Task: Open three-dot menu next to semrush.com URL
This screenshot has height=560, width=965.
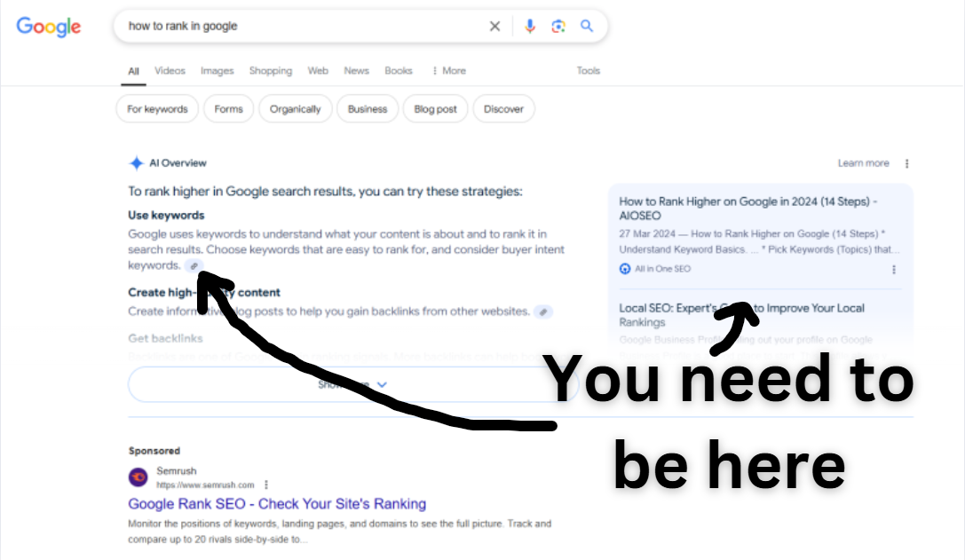Action: coord(265,485)
